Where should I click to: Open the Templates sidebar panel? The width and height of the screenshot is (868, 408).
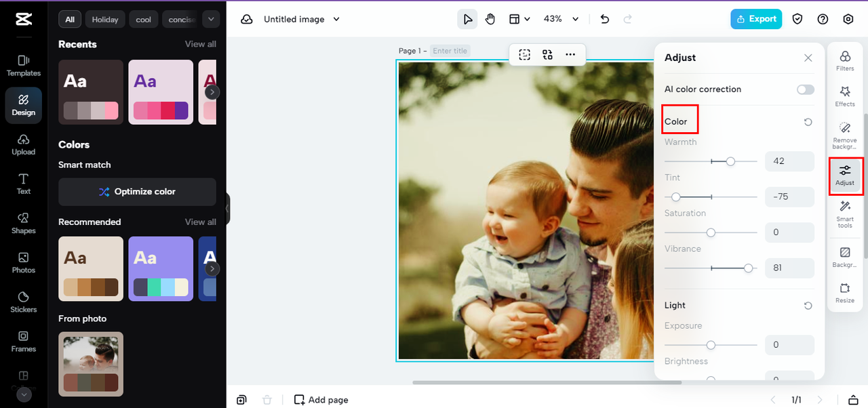(x=24, y=66)
